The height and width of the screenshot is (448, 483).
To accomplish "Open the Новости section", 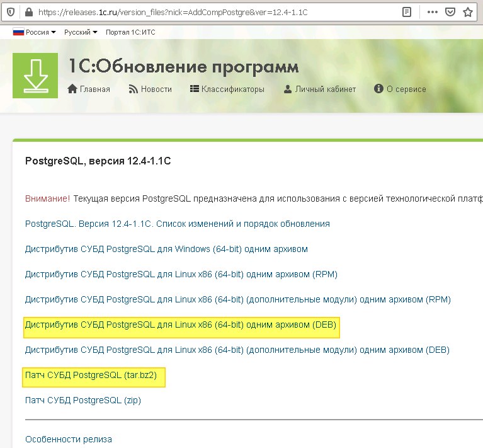I will tap(156, 89).
